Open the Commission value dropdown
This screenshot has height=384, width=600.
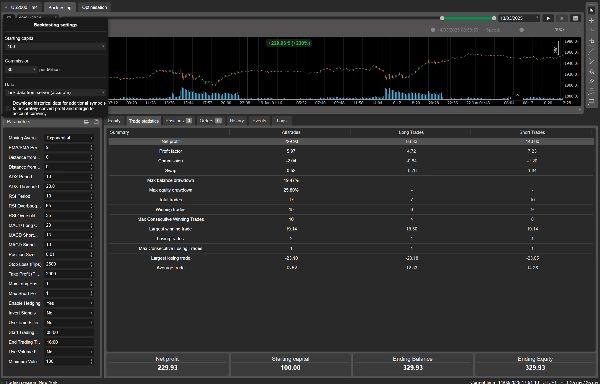click(21, 70)
